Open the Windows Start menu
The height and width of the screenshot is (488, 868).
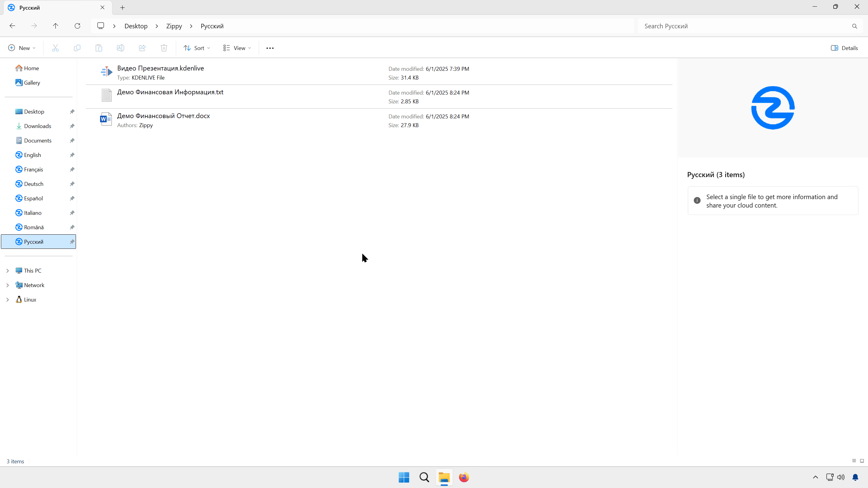click(x=404, y=477)
